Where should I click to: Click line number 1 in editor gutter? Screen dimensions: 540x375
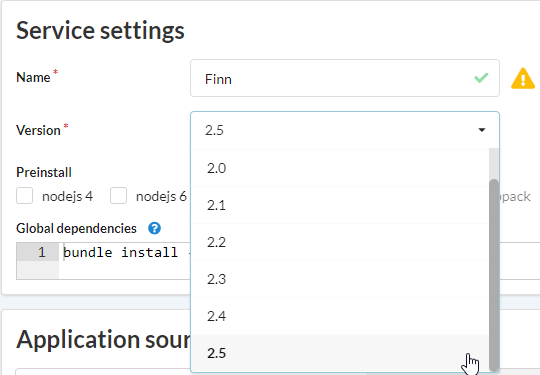click(42, 252)
